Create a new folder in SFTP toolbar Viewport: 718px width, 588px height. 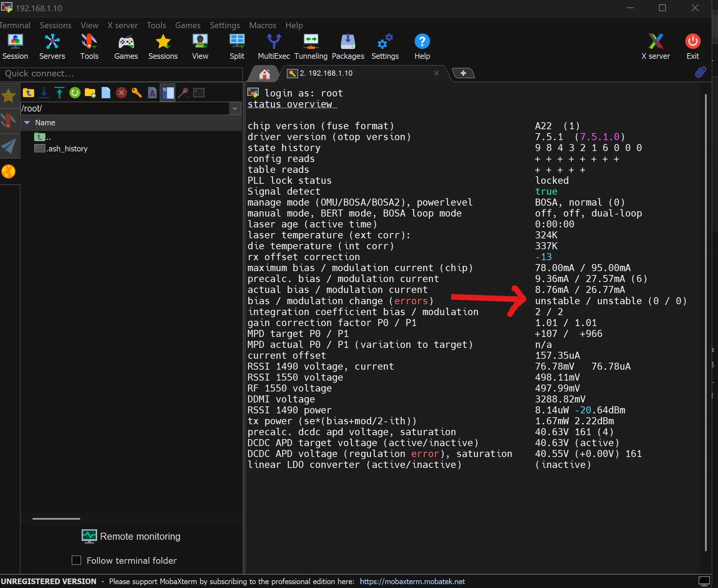tap(90, 93)
